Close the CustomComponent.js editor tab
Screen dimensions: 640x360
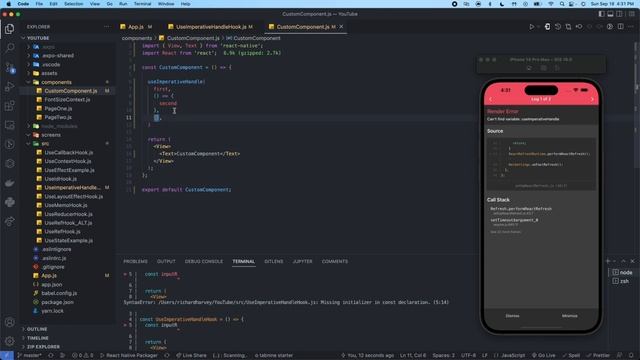(341, 27)
